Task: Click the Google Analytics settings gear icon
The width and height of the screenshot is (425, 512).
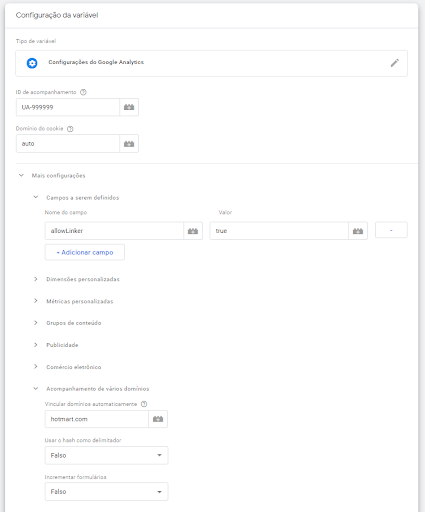Action: pos(32,63)
